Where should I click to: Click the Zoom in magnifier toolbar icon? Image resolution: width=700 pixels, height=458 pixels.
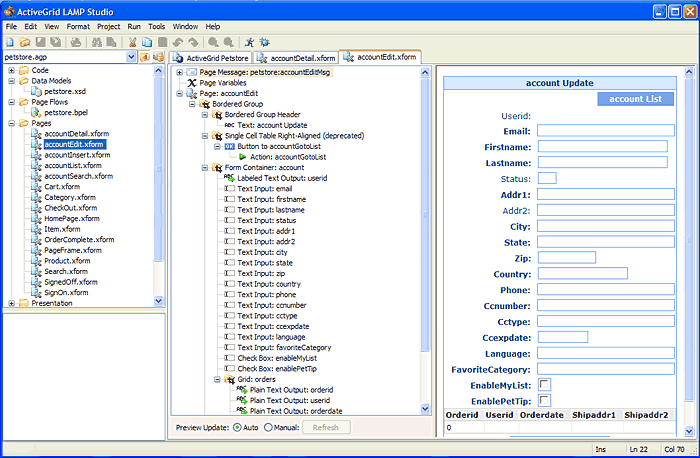(x=214, y=42)
